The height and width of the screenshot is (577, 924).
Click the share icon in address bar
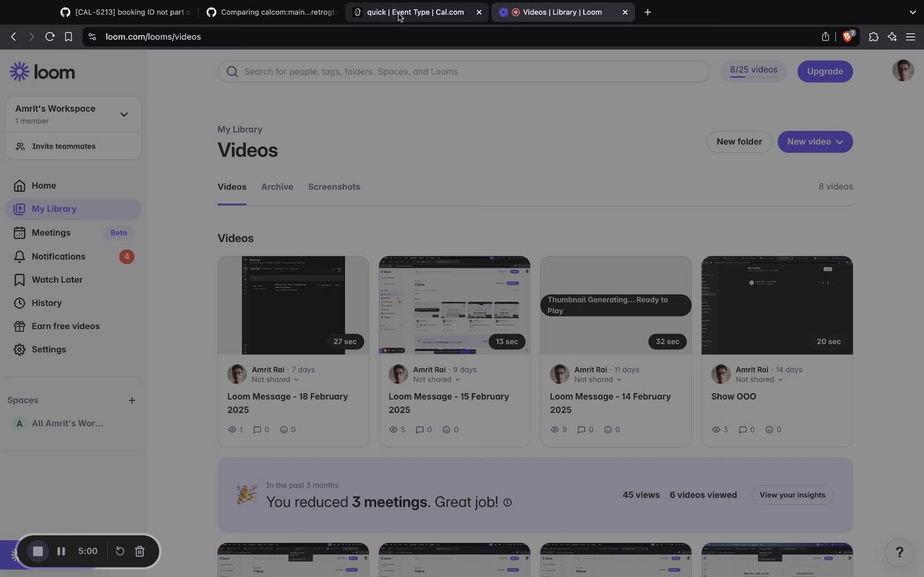(826, 36)
